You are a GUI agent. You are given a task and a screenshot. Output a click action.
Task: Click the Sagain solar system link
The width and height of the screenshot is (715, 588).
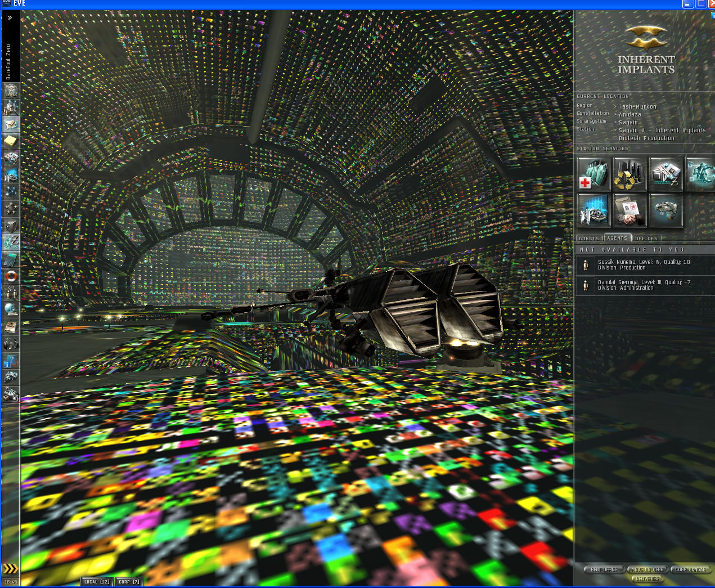[628, 122]
